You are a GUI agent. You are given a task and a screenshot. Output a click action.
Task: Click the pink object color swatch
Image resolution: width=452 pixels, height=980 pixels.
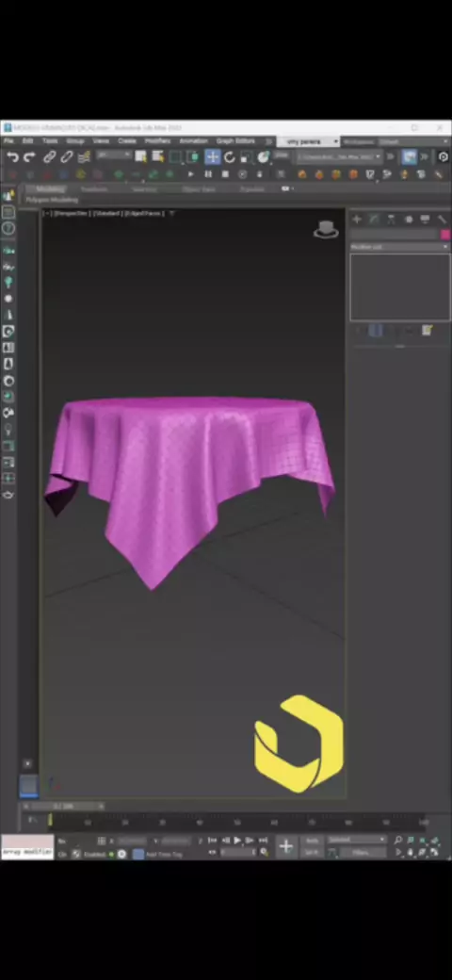click(x=445, y=235)
